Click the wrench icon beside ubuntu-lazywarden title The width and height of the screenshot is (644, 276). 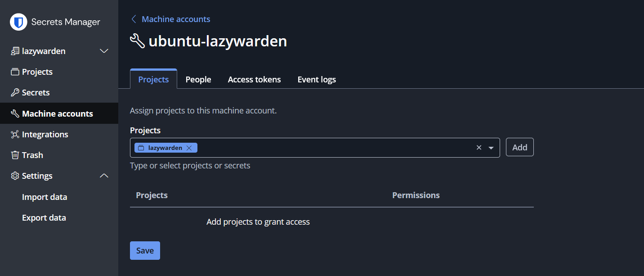tap(137, 41)
